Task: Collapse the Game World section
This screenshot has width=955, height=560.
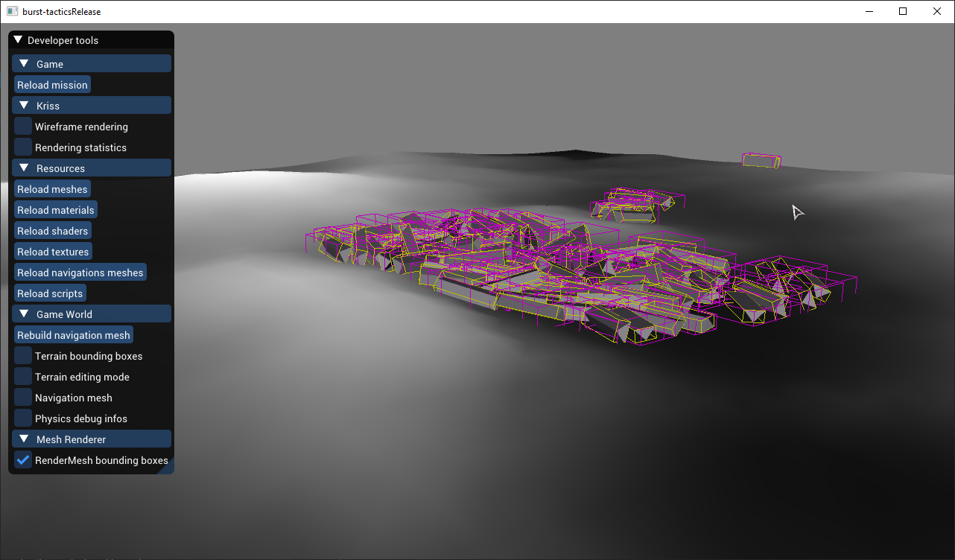Action: click(x=24, y=314)
